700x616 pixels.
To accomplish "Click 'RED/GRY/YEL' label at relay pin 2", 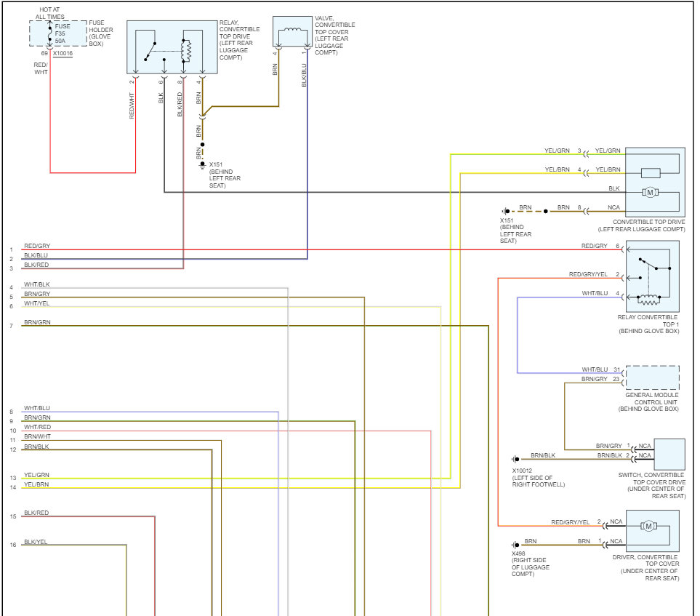I will [588, 274].
